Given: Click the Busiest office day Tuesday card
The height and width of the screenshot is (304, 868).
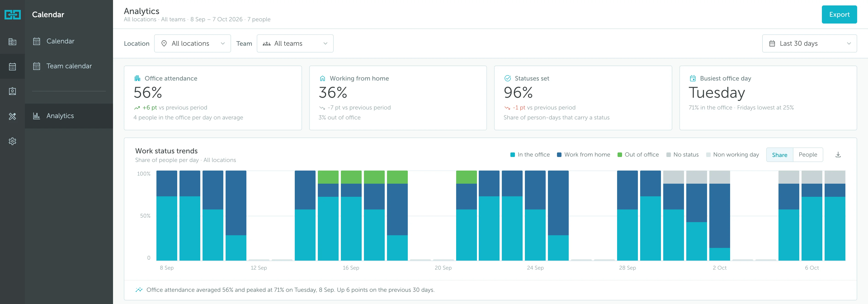Looking at the screenshot, I should [768, 98].
